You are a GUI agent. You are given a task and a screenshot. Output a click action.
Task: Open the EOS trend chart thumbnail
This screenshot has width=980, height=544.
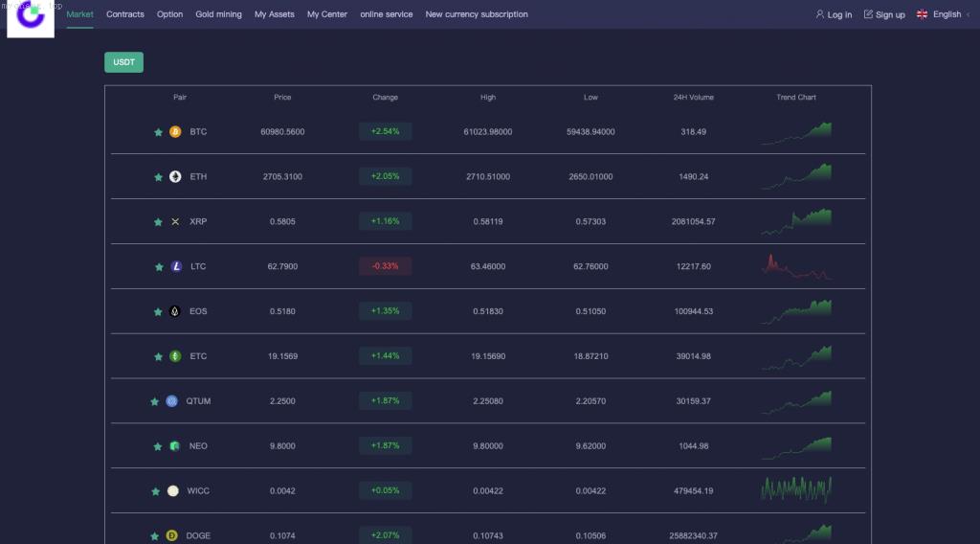click(x=796, y=312)
